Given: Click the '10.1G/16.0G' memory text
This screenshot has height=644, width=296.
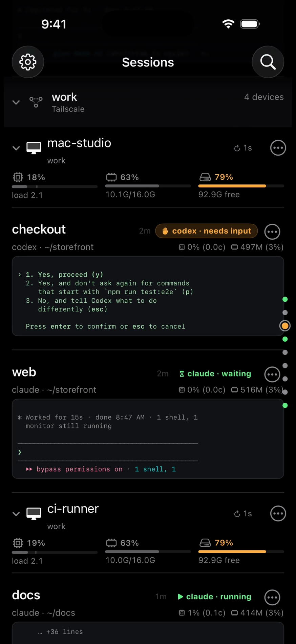Looking at the screenshot, I should (x=130, y=195).
